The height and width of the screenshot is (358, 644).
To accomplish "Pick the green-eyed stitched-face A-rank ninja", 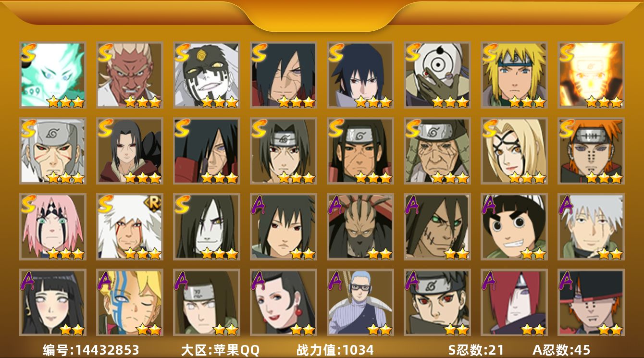I will tap(437, 227).
